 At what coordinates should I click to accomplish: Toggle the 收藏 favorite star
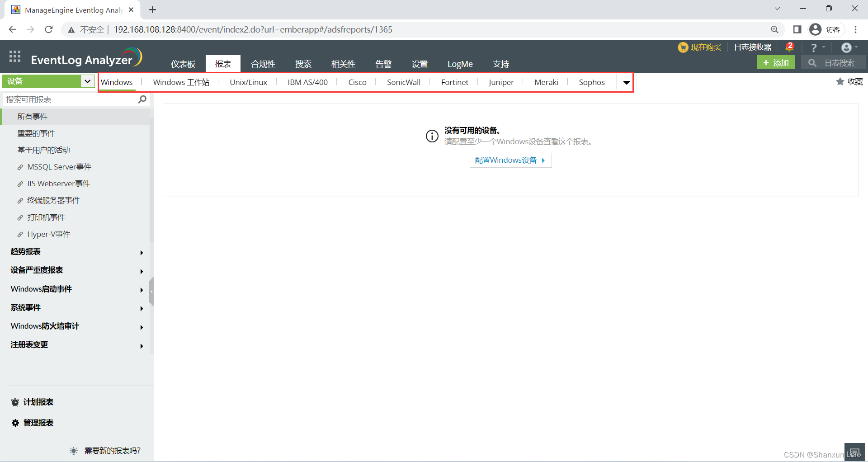click(840, 82)
